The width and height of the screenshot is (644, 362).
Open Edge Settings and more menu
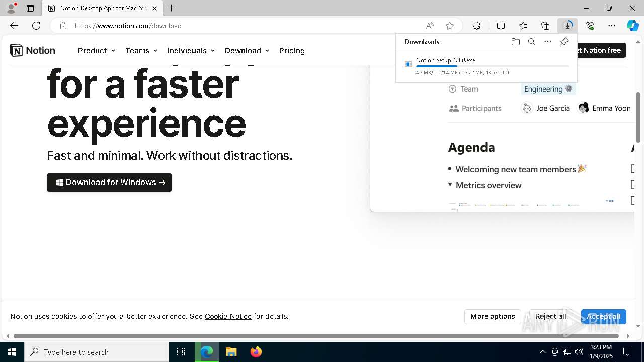pyautogui.click(x=612, y=26)
